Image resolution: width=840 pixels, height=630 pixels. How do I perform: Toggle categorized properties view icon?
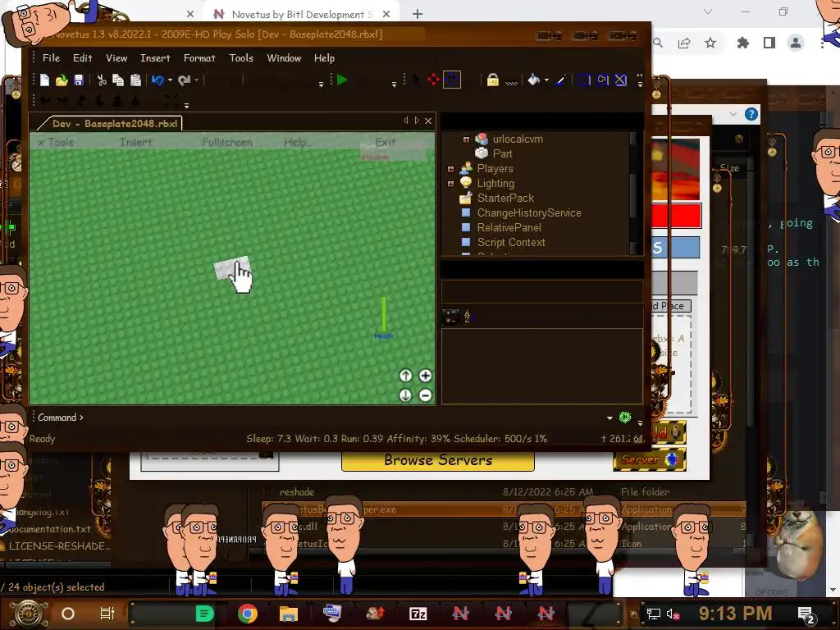pos(450,317)
